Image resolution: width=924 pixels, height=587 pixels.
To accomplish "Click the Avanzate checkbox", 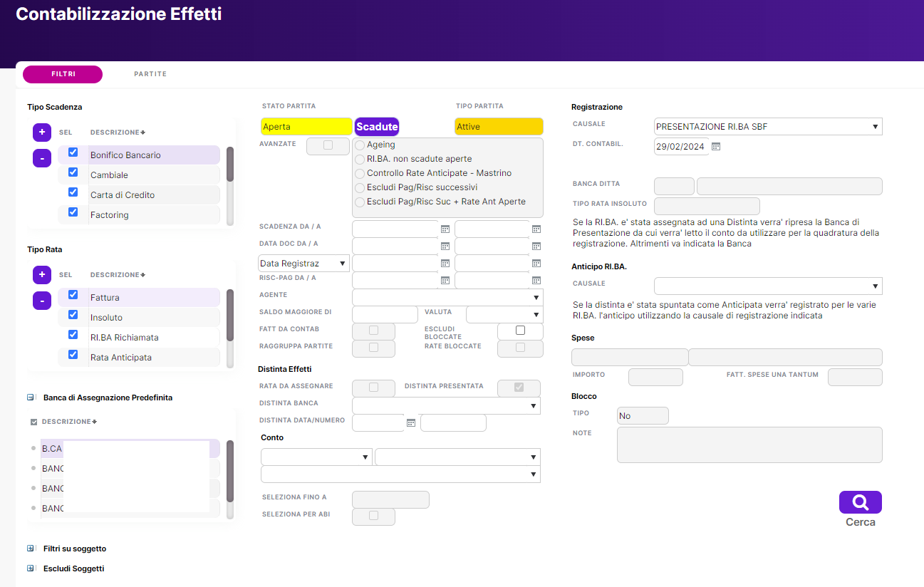I will 328,145.
